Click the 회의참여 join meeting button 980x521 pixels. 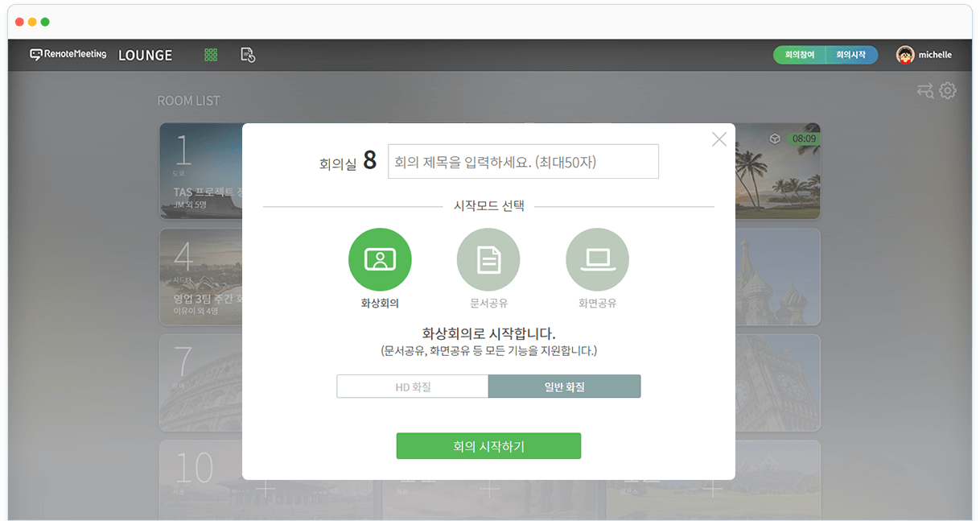pyautogui.click(x=800, y=55)
